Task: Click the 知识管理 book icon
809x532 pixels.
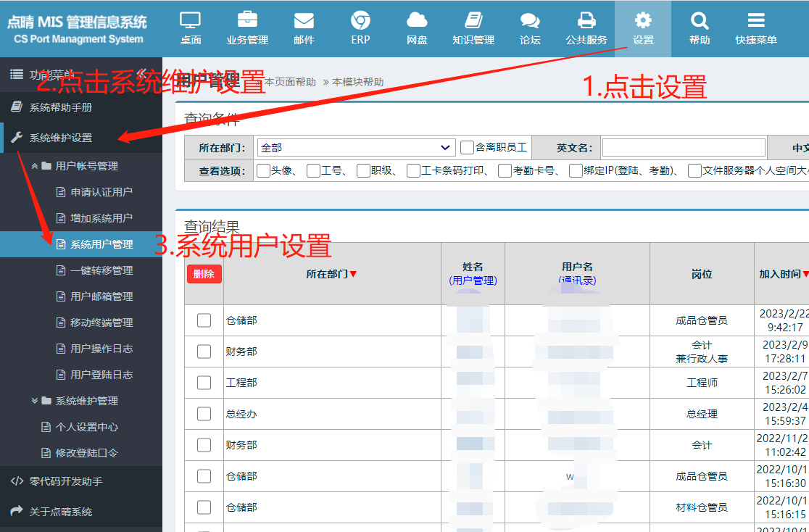Action: coord(473,21)
